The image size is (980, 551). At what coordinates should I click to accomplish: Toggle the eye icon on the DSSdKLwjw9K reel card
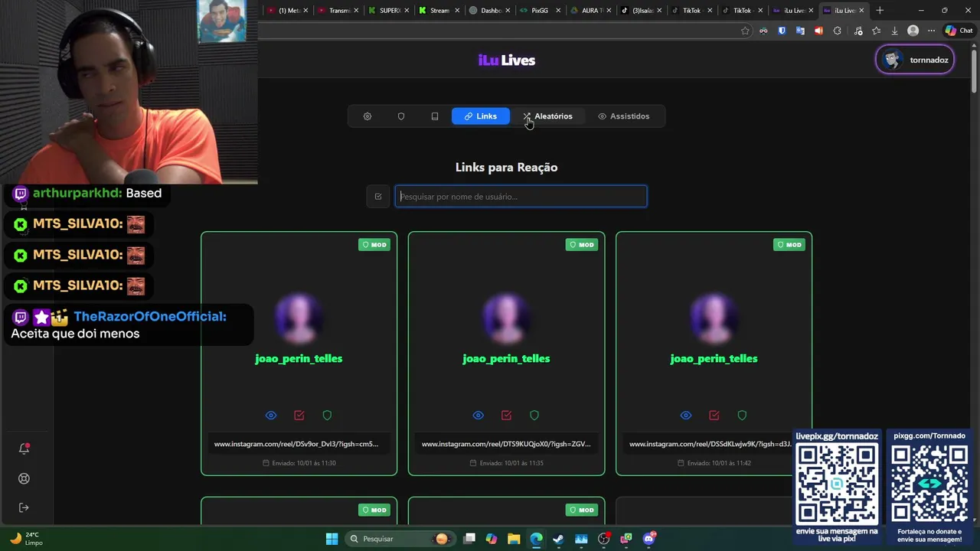click(686, 416)
